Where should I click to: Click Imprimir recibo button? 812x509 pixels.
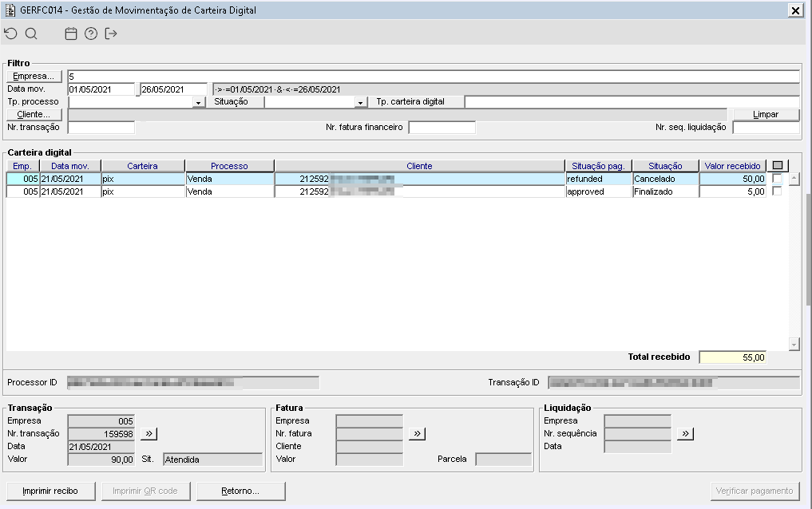tap(51, 491)
